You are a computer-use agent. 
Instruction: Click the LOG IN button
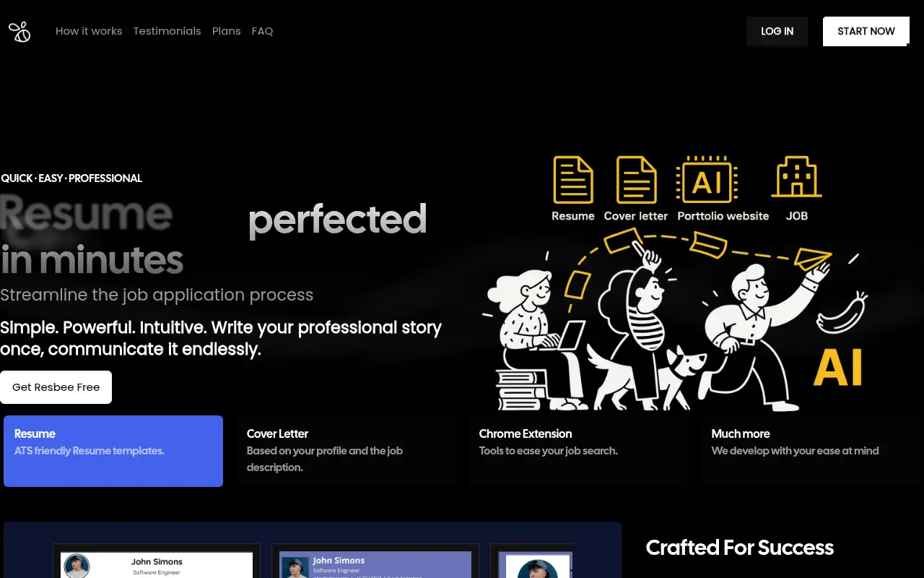(x=777, y=31)
